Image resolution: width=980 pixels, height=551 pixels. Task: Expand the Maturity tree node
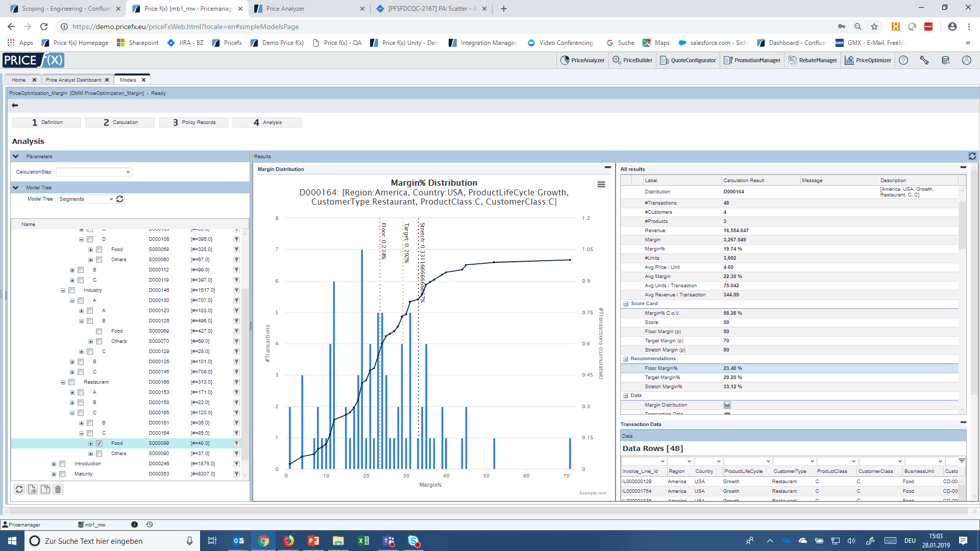point(54,474)
